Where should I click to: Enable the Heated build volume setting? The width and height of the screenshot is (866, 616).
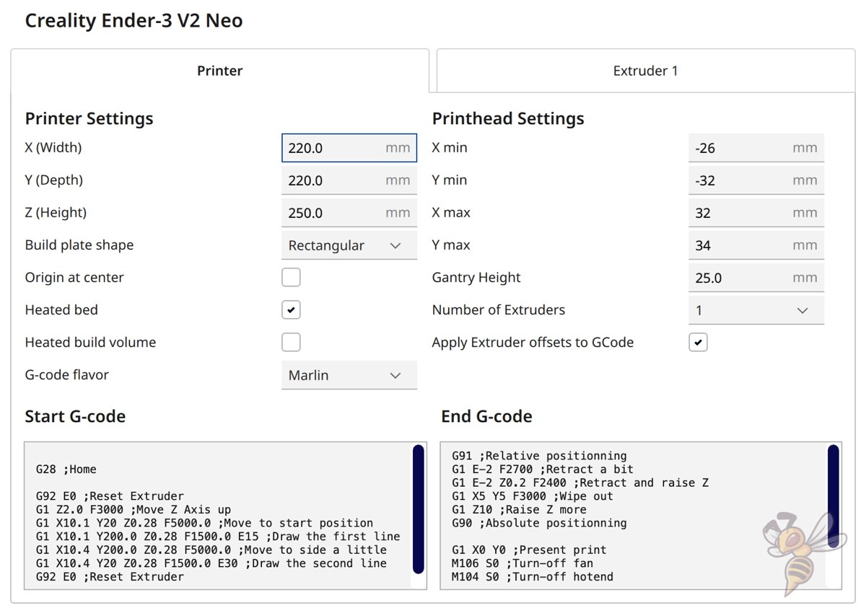[291, 342]
